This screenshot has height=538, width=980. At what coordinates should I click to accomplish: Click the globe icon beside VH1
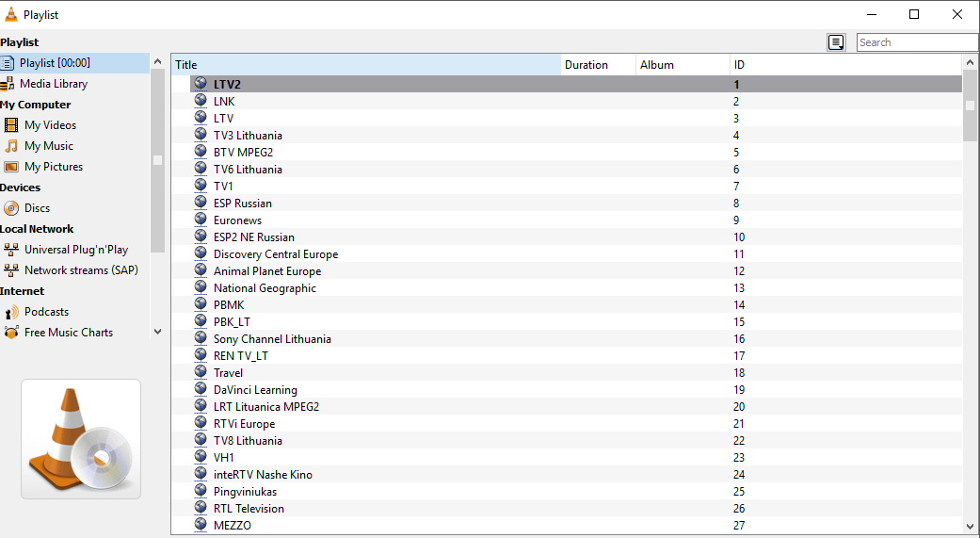[201, 456]
